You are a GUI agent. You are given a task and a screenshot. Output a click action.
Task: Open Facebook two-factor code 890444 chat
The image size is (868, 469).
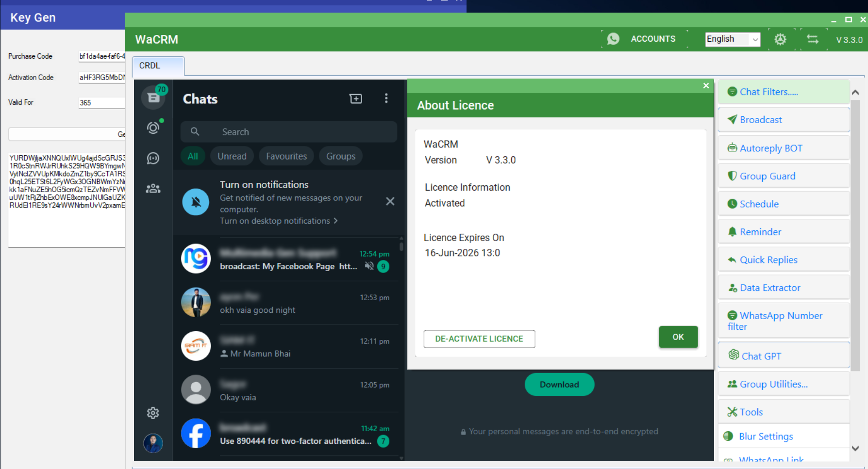[289, 434]
